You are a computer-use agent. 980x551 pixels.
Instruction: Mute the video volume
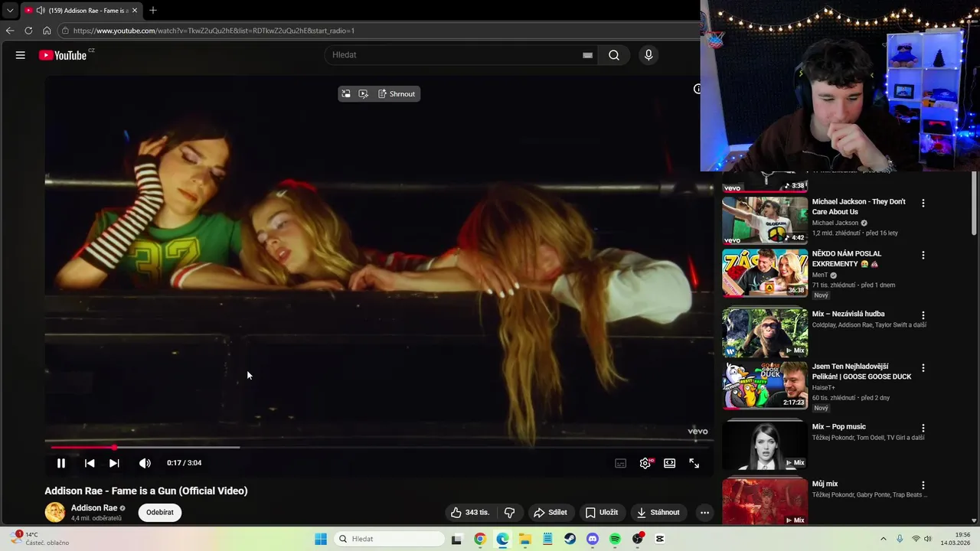click(x=145, y=463)
